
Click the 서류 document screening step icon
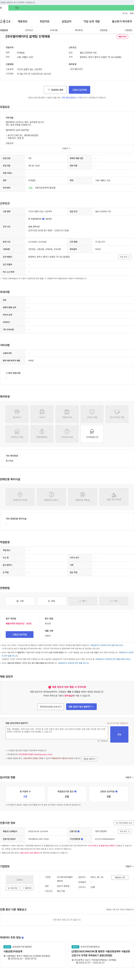point(20,601)
